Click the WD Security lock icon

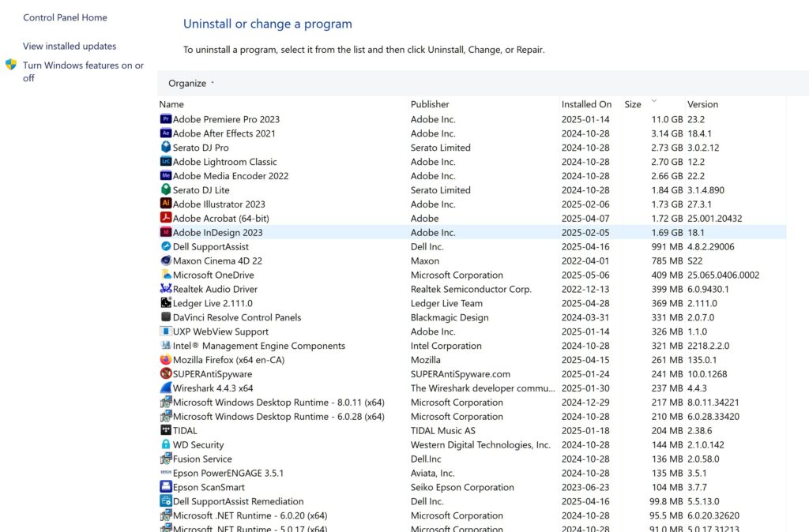166,444
